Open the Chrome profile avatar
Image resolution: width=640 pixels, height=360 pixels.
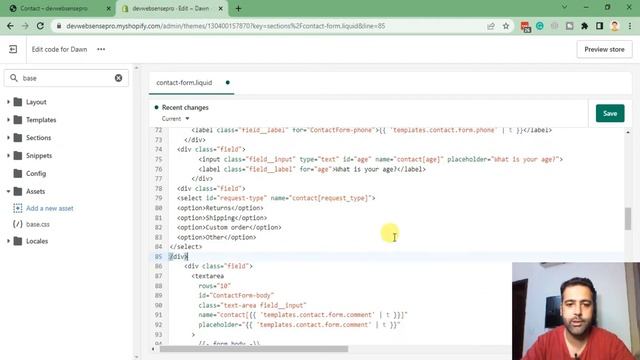(615, 26)
